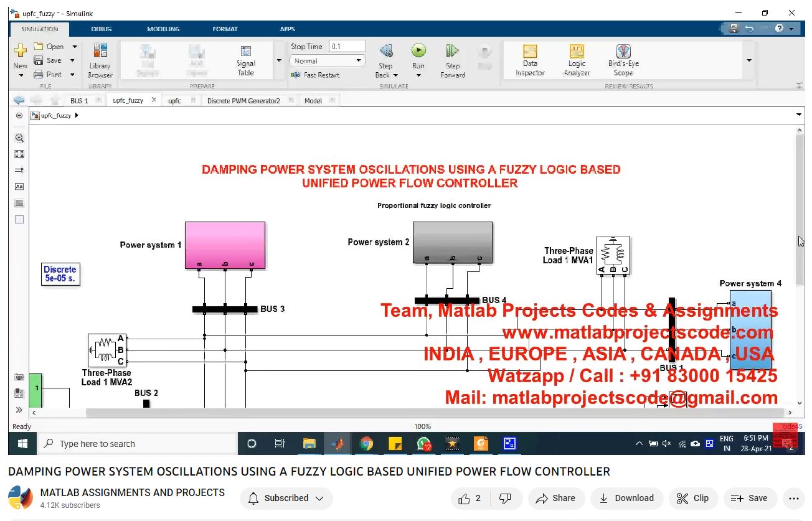Switch to the MODELING ribbon tab

[x=163, y=29]
